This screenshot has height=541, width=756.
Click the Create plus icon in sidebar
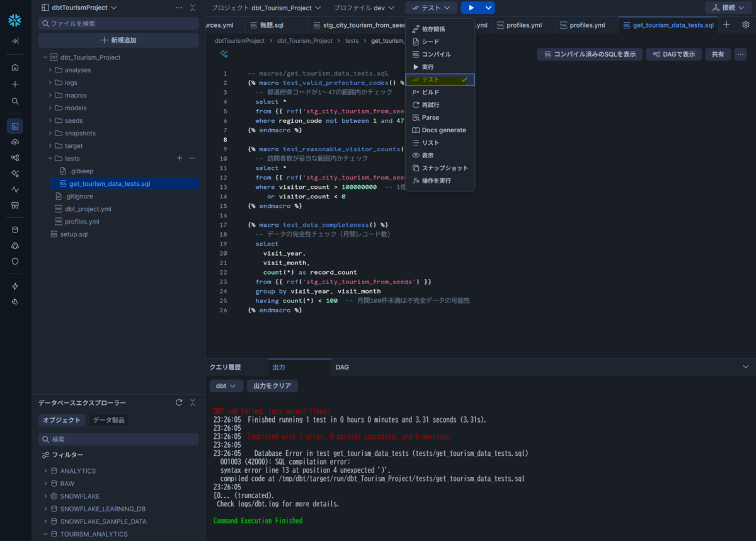click(15, 84)
